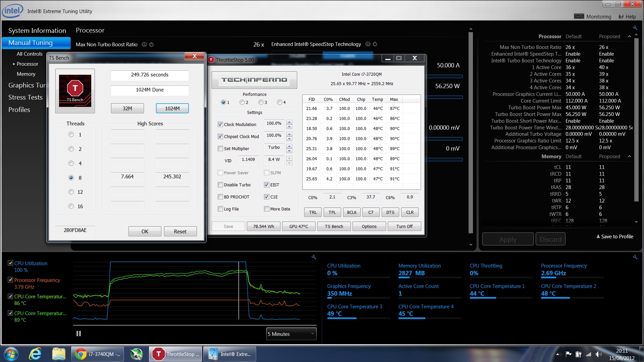Enable BD PROCHOT checkbox
Screen dimensions: 644x362
coord(220,197)
